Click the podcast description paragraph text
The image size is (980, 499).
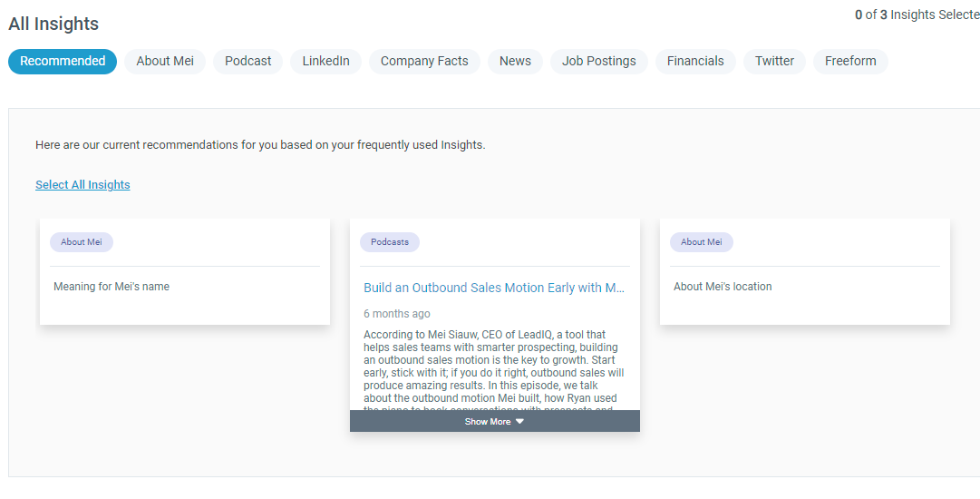pos(494,367)
